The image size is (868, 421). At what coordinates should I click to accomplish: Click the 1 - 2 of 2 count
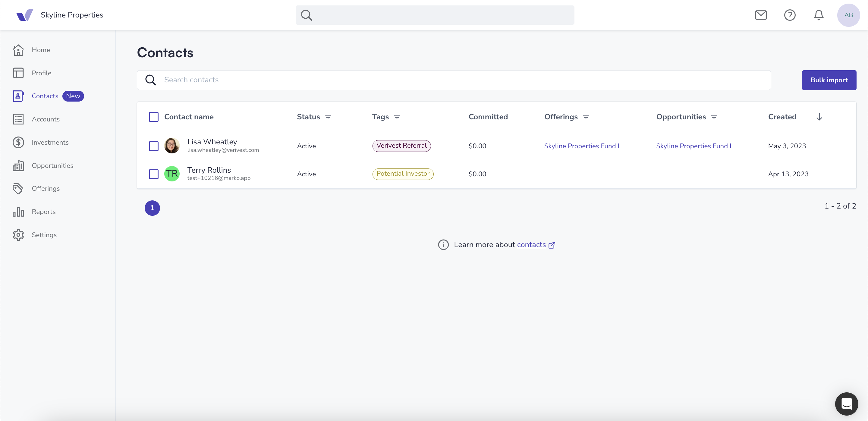(x=840, y=206)
